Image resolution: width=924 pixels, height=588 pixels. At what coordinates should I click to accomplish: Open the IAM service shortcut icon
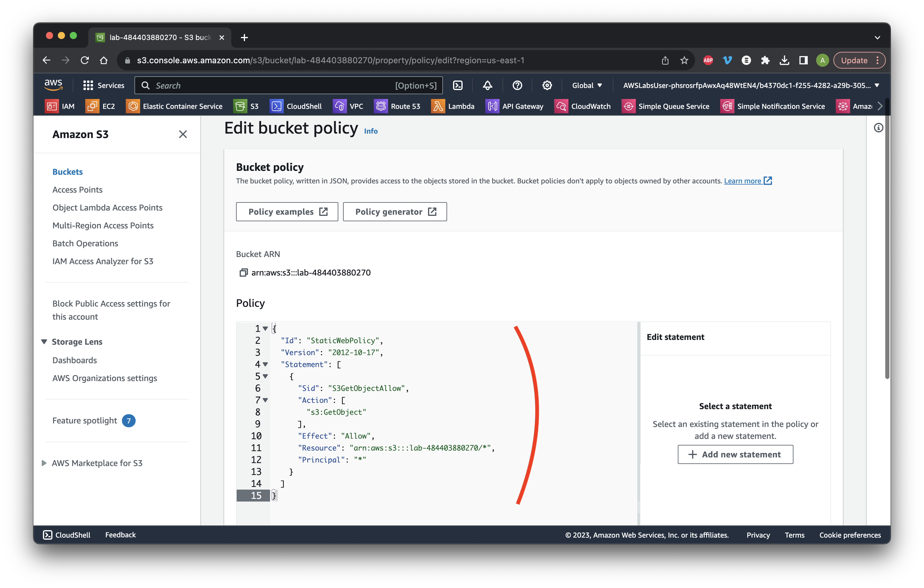(52, 106)
